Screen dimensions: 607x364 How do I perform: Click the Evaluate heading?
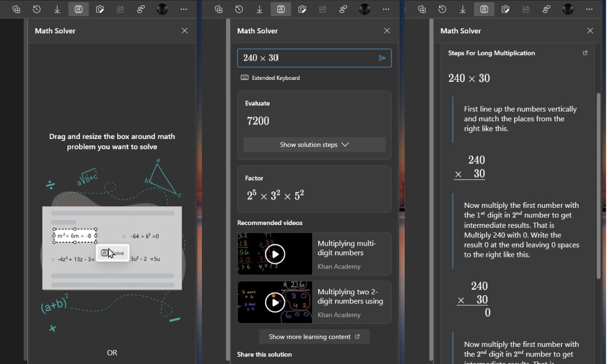(x=257, y=103)
